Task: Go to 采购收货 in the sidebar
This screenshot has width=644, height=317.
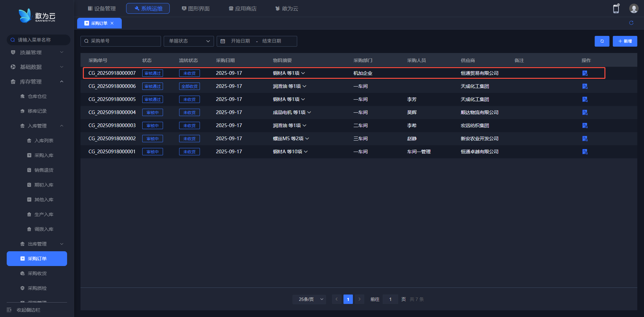Action: coord(37,273)
